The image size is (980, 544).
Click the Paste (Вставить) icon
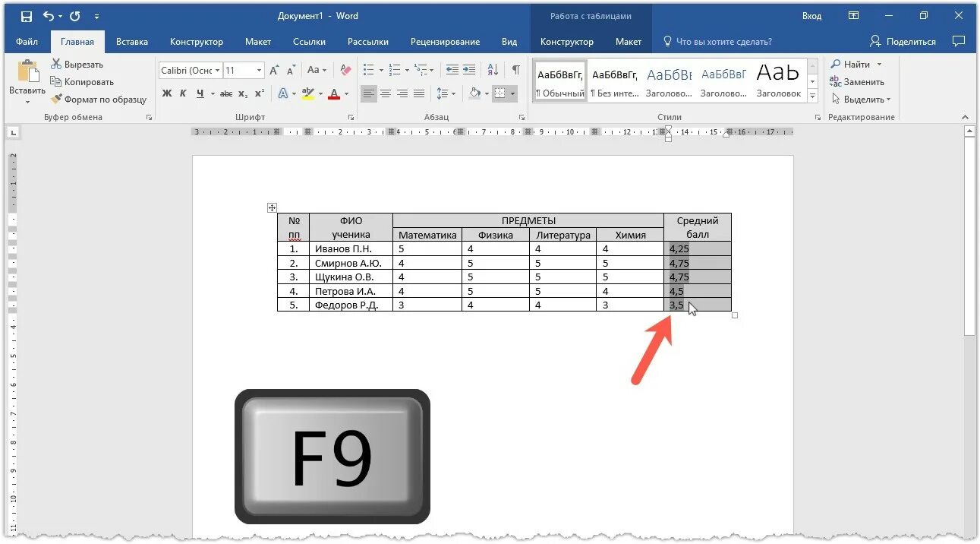point(27,72)
